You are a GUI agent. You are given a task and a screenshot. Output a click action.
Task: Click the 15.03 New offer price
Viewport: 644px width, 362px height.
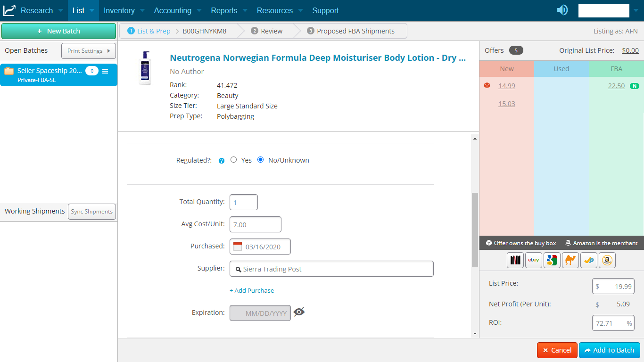click(x=507, y=104)
